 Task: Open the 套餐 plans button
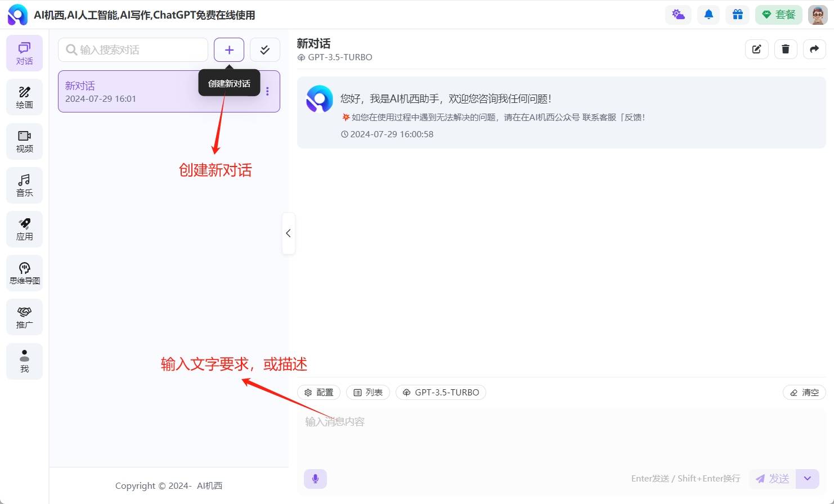click(778, 15)
